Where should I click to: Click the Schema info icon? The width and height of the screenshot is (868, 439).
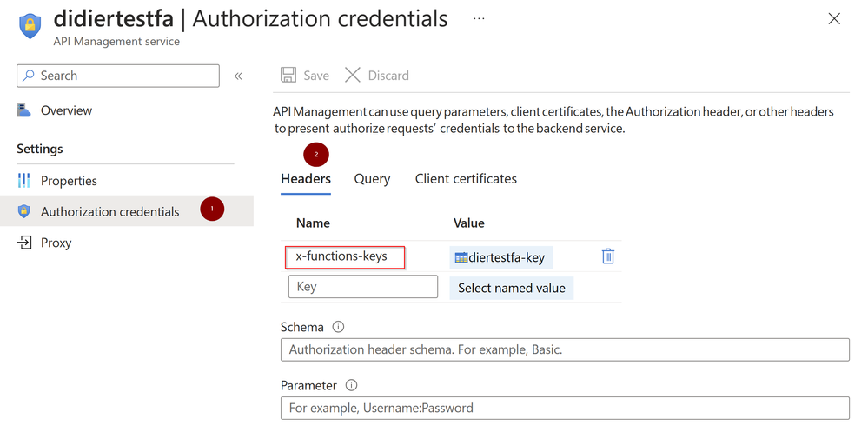(339, 327)
